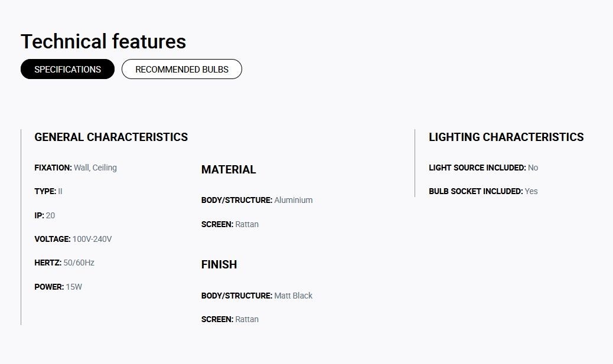Click the Lighting Characteristics heading
Screen dimensions: 613x364
pos(506,137)
